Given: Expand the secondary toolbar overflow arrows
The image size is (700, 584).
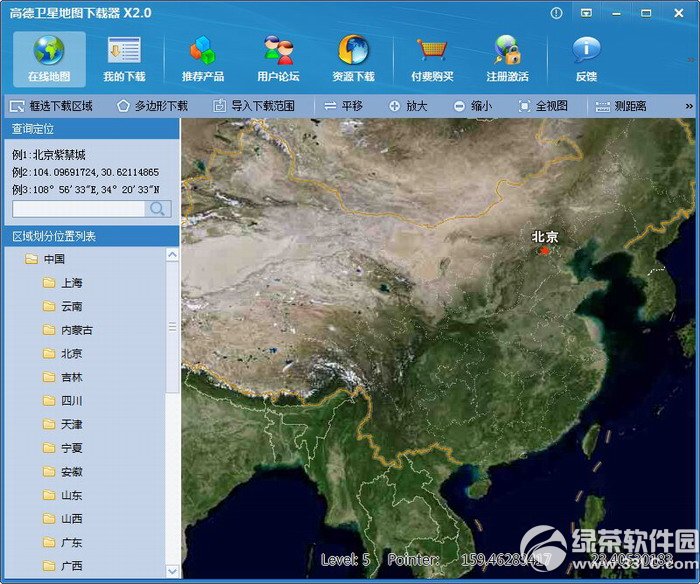Looking at the screenshot, I should [689, 106].
